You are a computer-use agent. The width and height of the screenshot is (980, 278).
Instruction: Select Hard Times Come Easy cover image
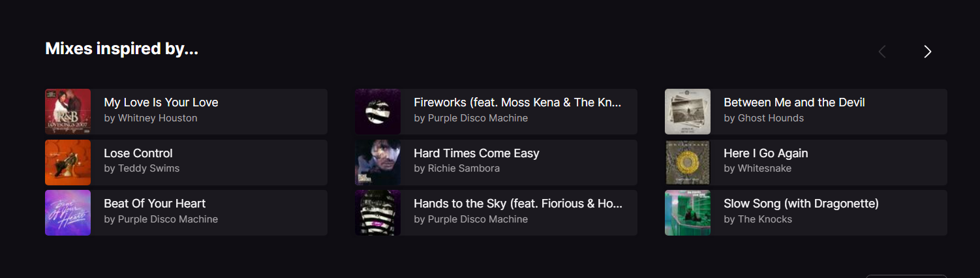click(378, 162)
